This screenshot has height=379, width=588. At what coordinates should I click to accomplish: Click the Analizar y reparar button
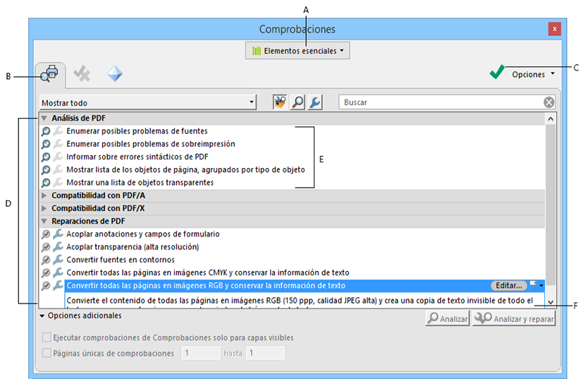click(x=514, y=318)
